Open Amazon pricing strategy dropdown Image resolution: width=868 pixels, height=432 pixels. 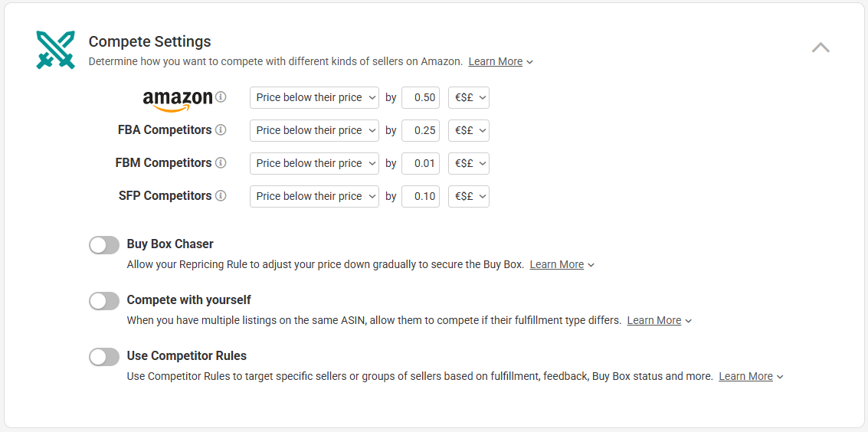pos(314,97)
